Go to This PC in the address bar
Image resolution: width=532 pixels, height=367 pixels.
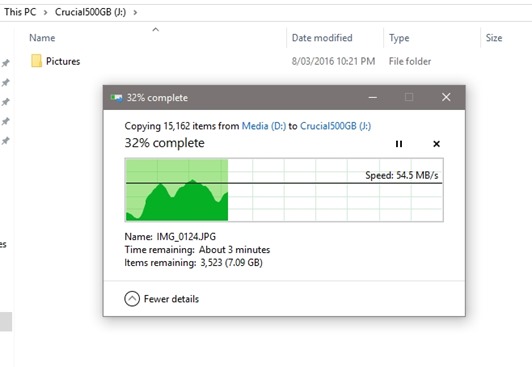coord(20,12)
